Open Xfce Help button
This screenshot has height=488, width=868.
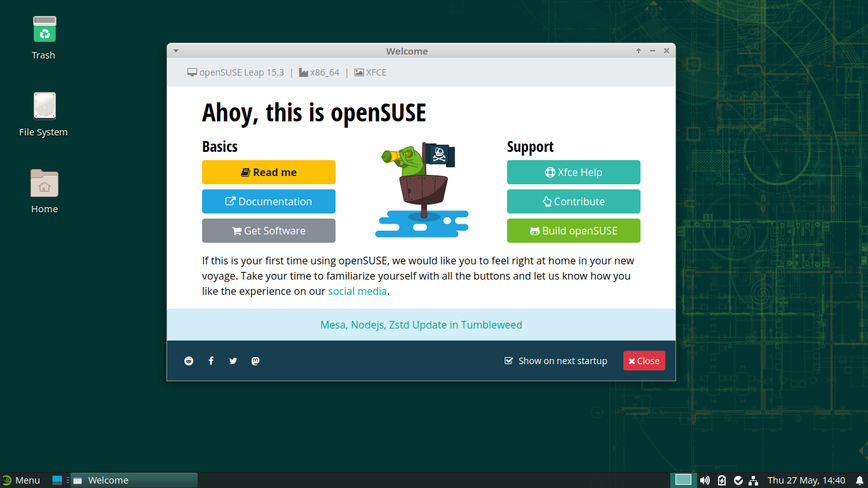[574, 172]
